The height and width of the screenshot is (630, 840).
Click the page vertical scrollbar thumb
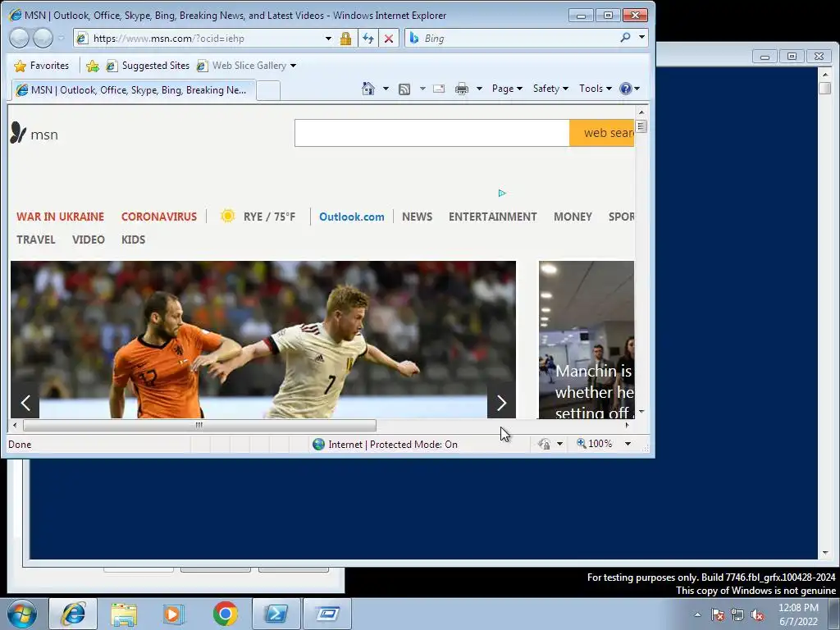[x=641, y=126]
